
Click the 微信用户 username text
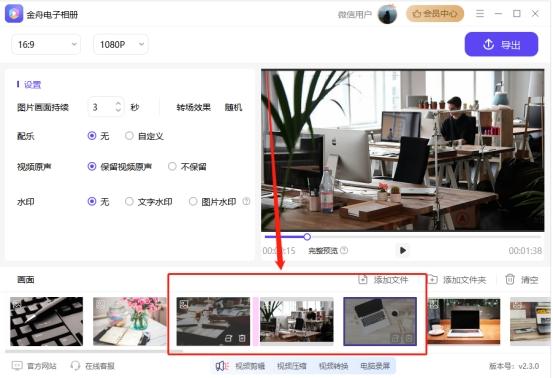355,14
